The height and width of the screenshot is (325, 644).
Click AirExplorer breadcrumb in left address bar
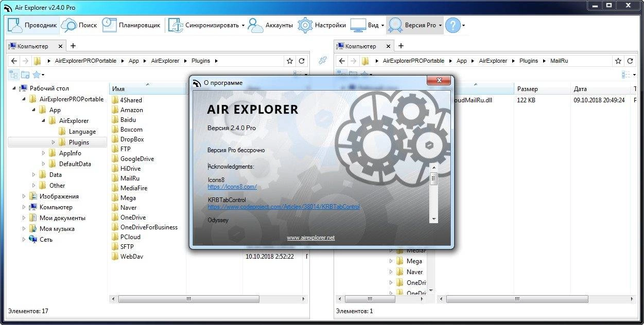tap(165, 61)
